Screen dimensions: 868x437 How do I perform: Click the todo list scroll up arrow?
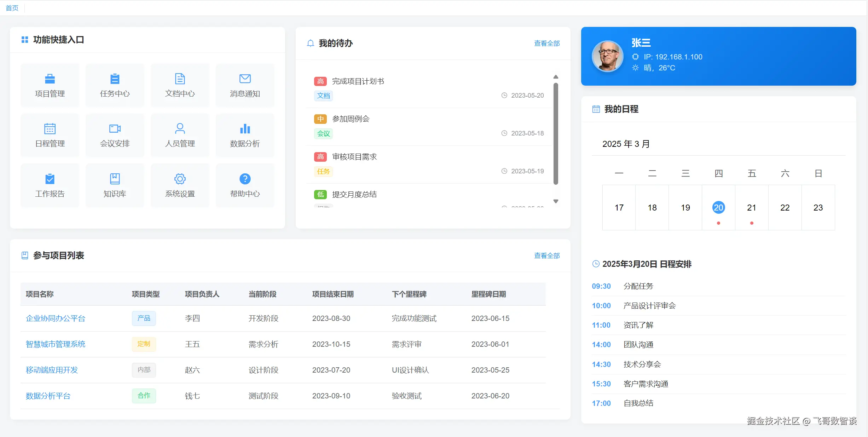pos(556,77)
